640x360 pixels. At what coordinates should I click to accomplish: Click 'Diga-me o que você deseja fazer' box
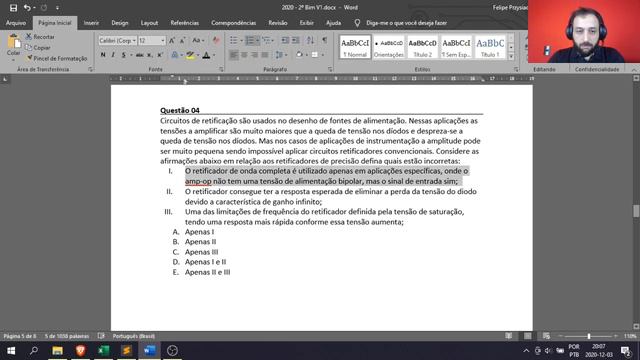pos(406,23)
